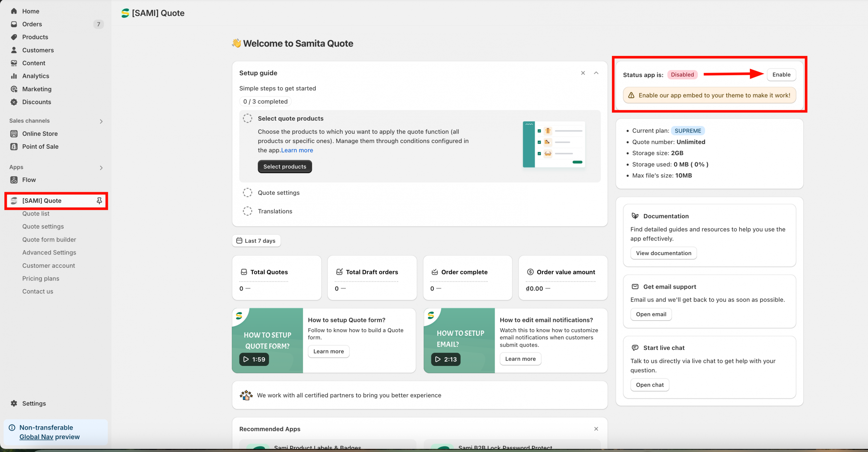Viewport: 868px width, 452px height.
Task: Open Quote list in sidebar
Action: 36,213
